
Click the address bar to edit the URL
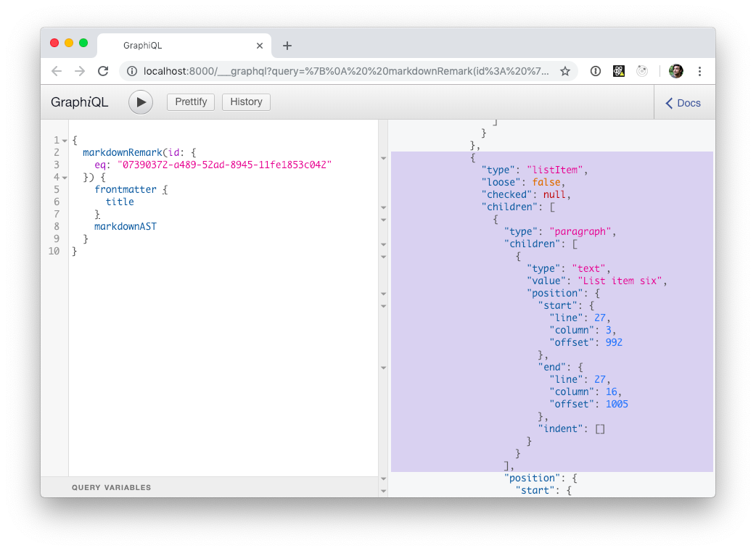[x=326, y=71]
